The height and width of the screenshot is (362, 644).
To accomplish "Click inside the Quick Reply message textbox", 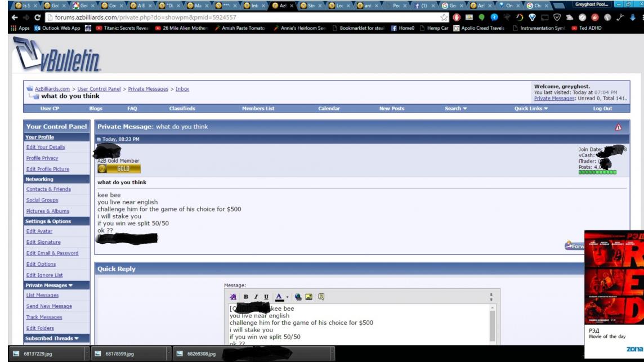I will click(359, 325).
